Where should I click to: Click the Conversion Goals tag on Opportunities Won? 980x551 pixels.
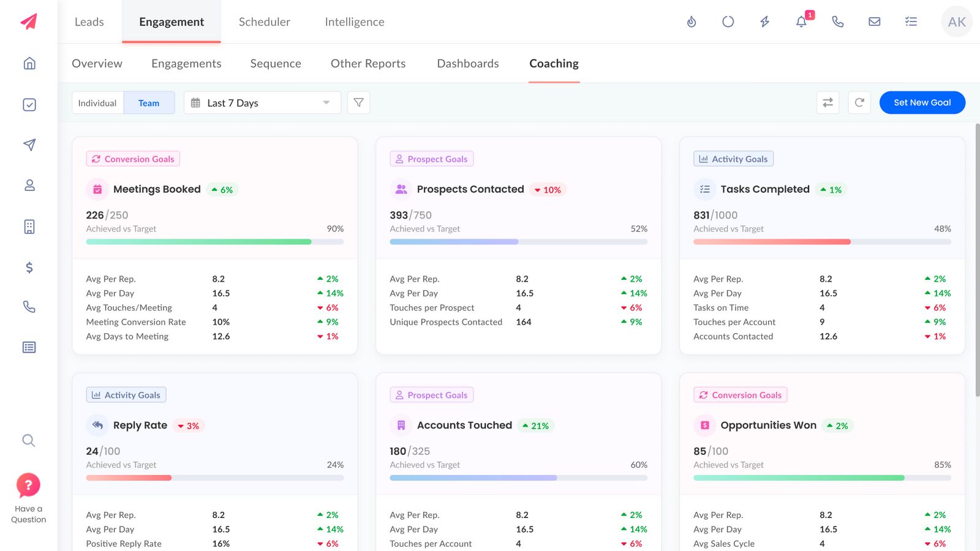(741, 395)
